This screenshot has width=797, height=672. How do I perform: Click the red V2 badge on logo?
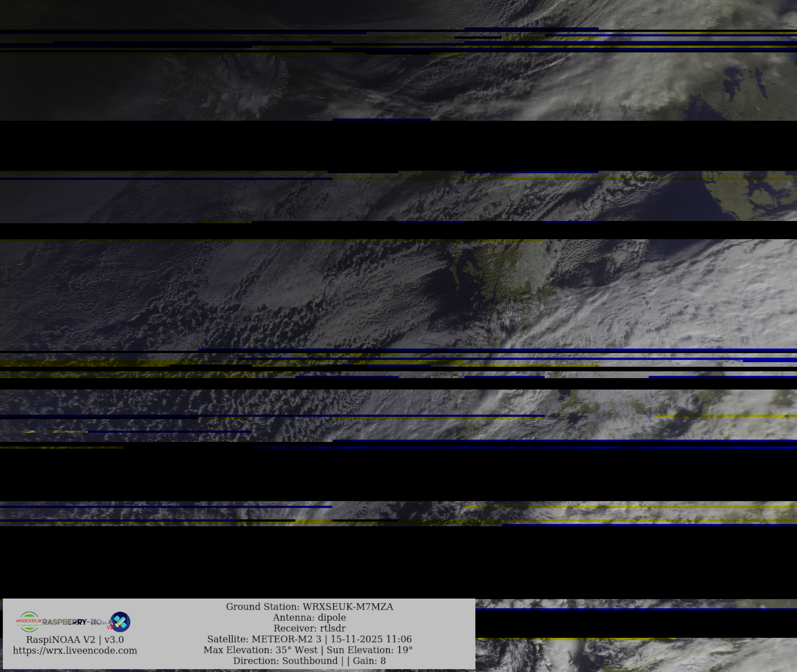pyautogui.click(x=110, y=627)
